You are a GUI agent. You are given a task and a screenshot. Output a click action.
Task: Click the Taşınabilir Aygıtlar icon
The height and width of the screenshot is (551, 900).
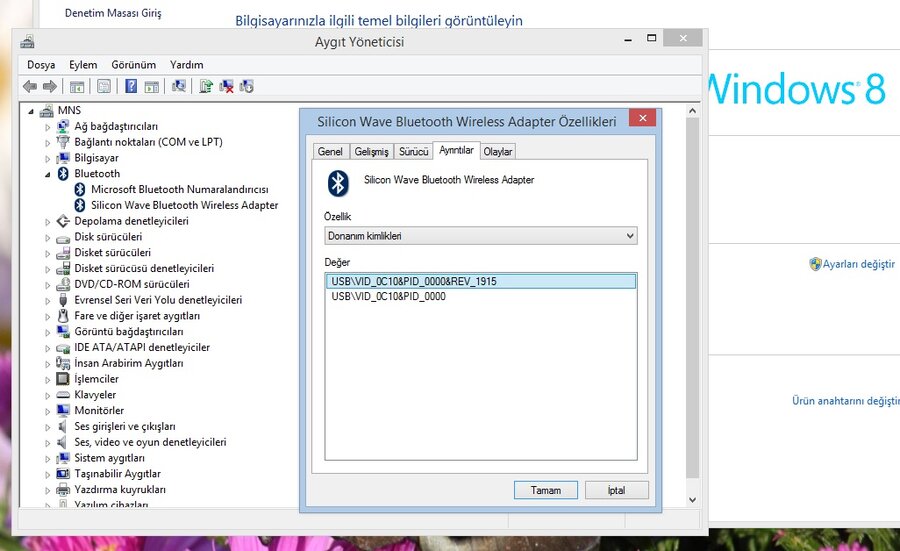pyautogui.click(x=63, y=474)
